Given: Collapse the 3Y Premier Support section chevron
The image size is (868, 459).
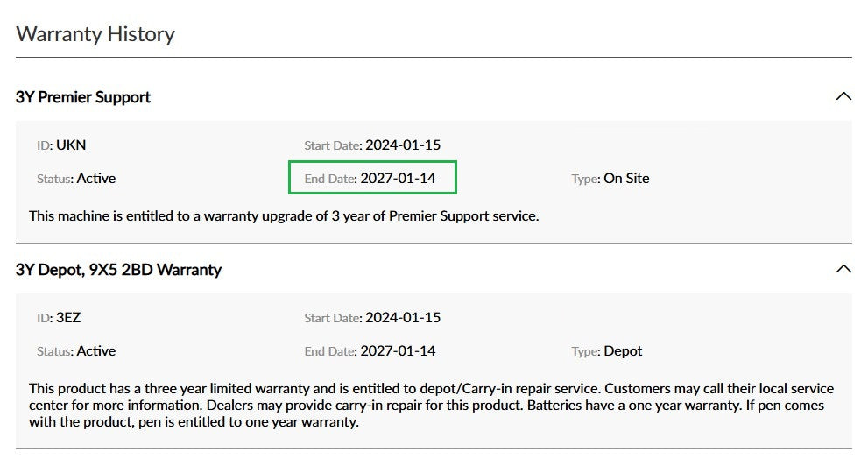Looking at the screenshot, I should click(843, 96).
